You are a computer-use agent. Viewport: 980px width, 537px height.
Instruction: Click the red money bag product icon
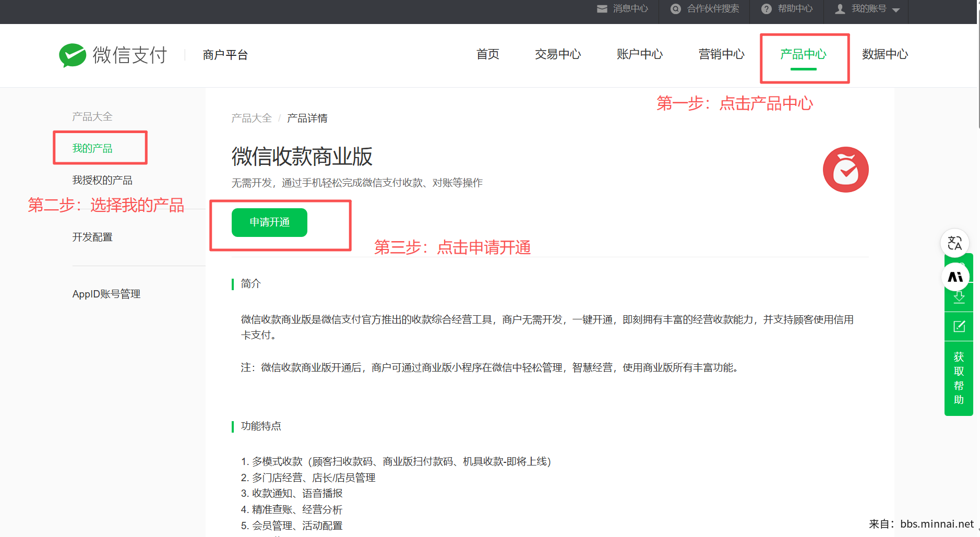coord(845,170)
